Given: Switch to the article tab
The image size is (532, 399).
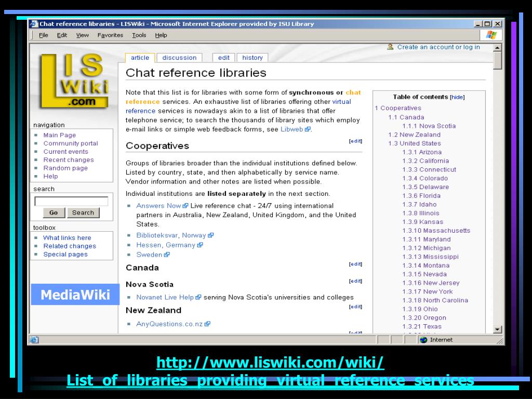Looking at the screenshot, I should pos(140,58).
